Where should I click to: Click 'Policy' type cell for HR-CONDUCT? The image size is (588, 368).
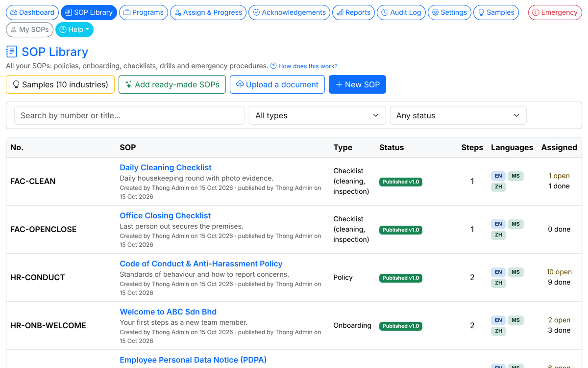point(343,277)
